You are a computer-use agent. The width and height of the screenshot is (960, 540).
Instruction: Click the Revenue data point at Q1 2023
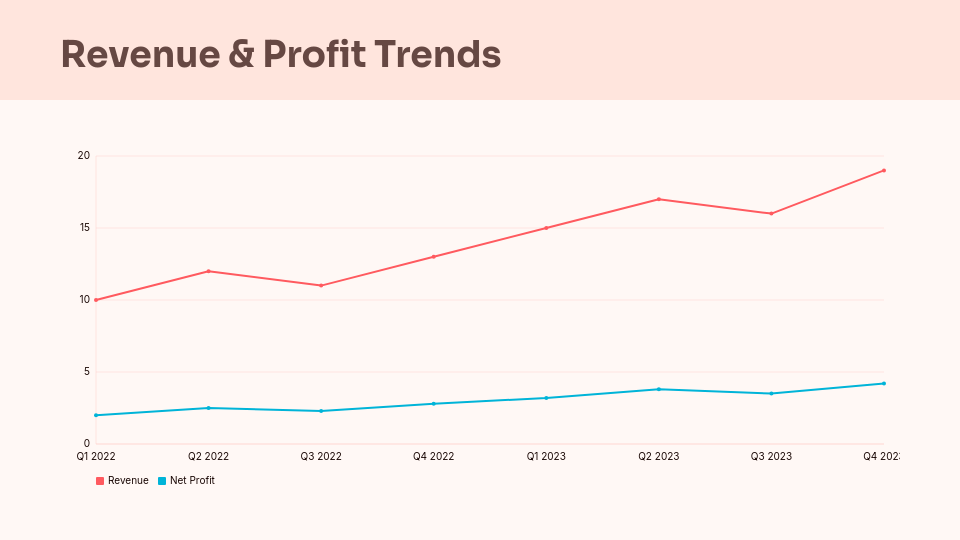[x=546, y=228]
